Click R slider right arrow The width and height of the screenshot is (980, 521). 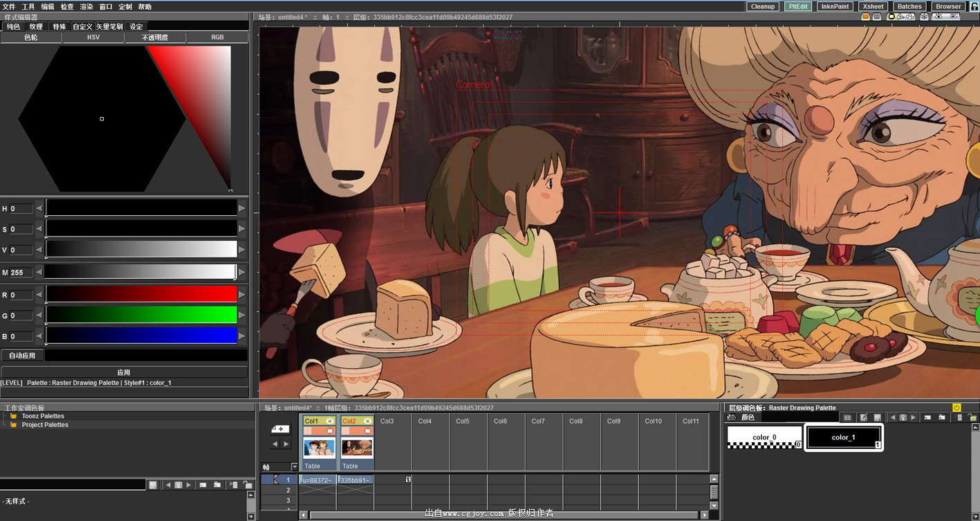(x=241, y=295)
